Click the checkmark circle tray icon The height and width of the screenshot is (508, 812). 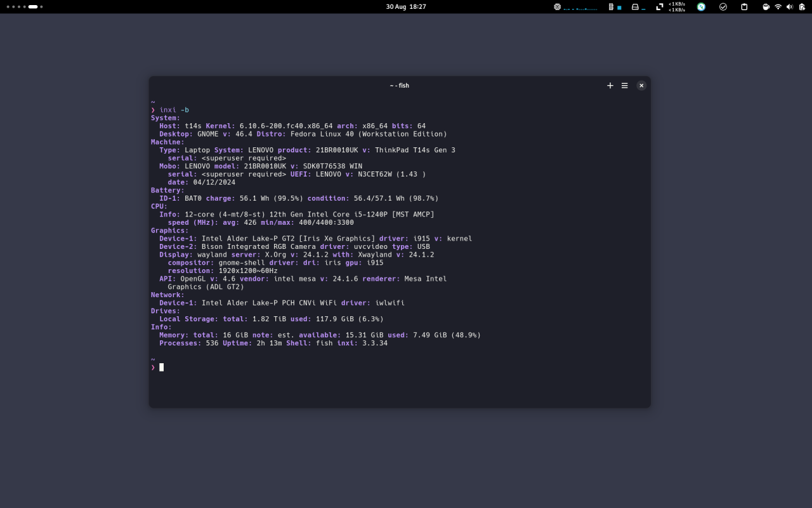723,6
